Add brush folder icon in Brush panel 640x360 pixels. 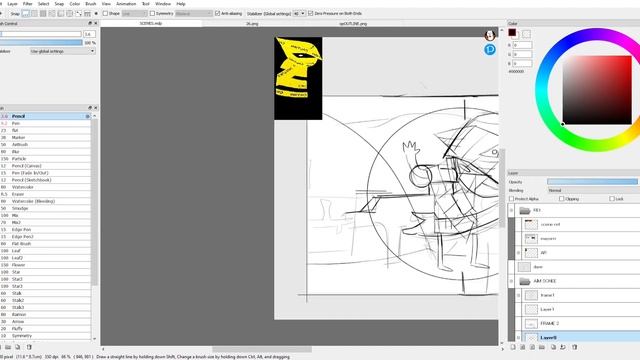tap(8, 347)
